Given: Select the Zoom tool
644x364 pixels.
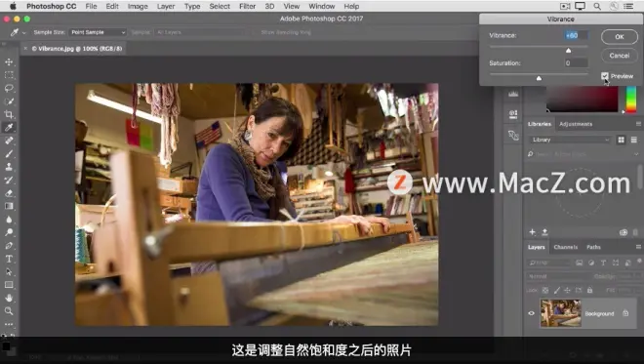Looking at the screenshot, I should [9, 311].
